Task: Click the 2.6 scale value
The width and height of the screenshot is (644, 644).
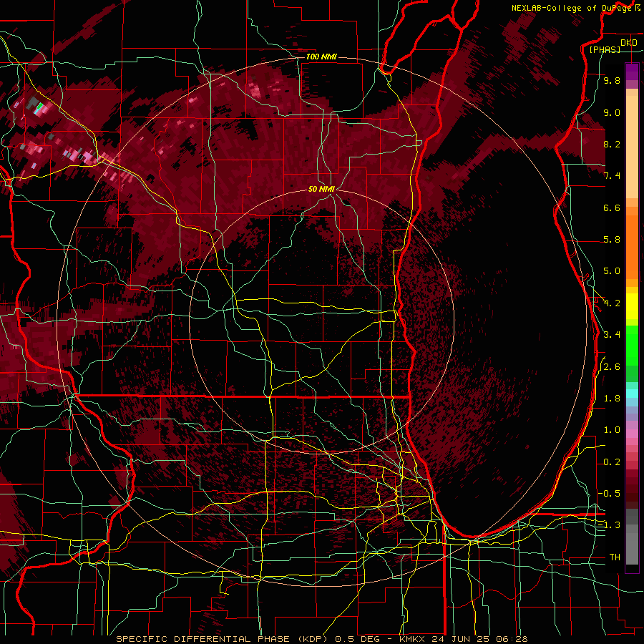Action: click(x=612, y=367)
